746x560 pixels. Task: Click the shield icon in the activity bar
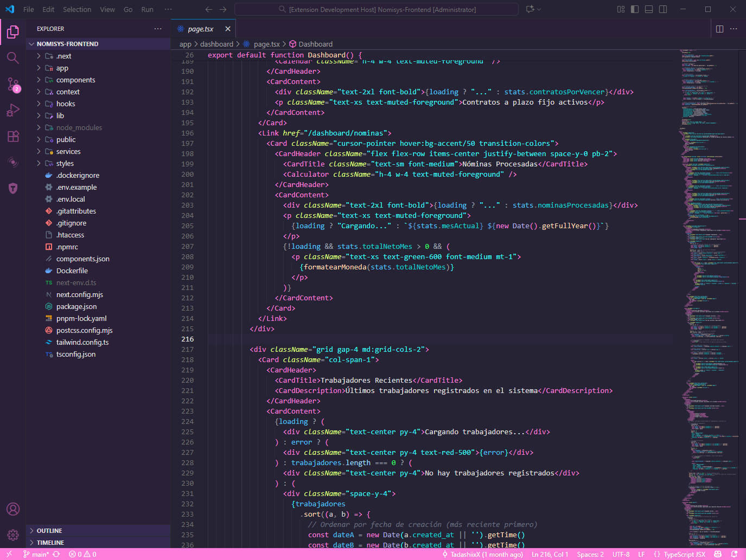pos(13,188)
